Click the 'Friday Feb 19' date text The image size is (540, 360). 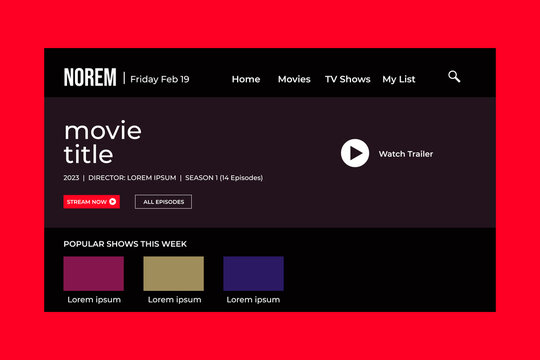click(160, 80)
